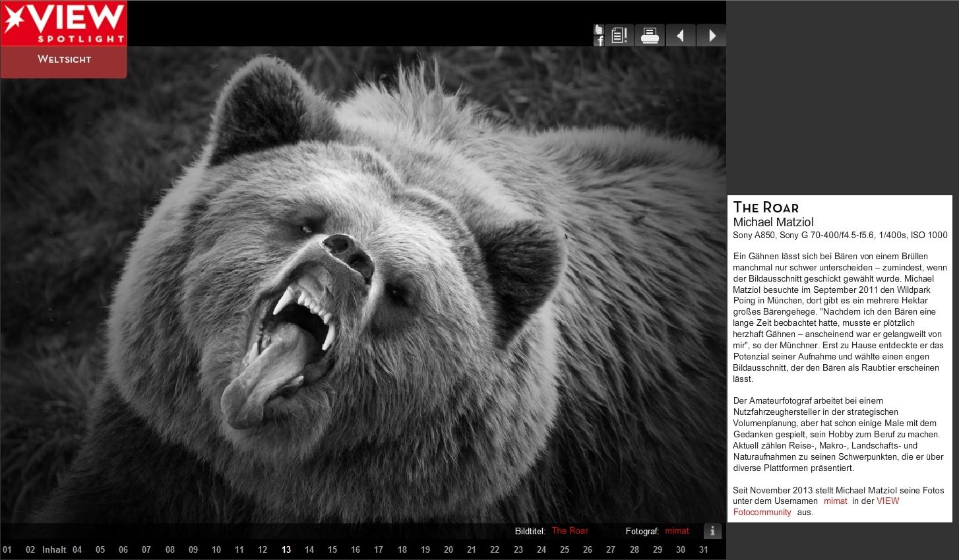The height and width of the screenshot is (560, 959).
Task: Toggle the info panel icon
Action: 712,531
